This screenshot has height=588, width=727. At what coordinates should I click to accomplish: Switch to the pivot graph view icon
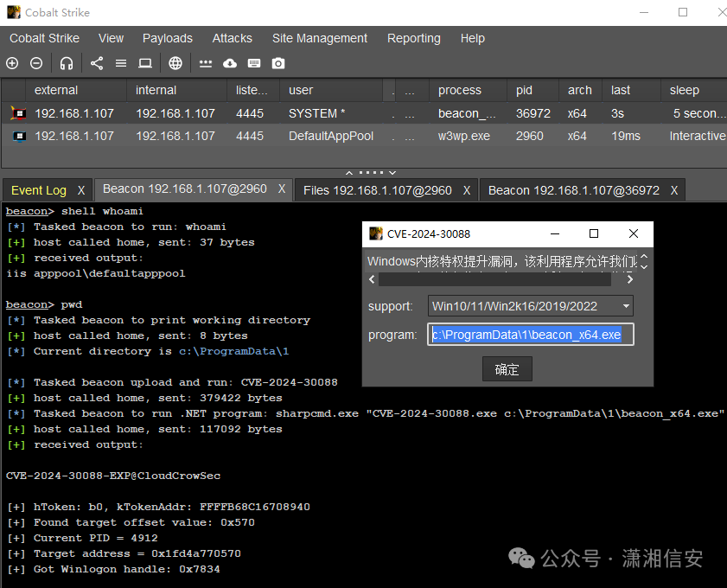point(97,63)
